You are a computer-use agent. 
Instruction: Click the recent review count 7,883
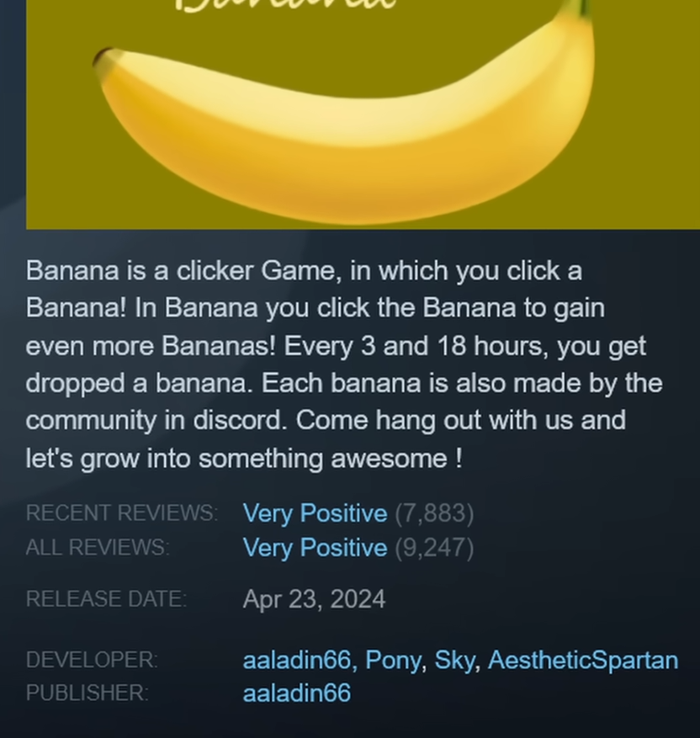tap(434, 513)
